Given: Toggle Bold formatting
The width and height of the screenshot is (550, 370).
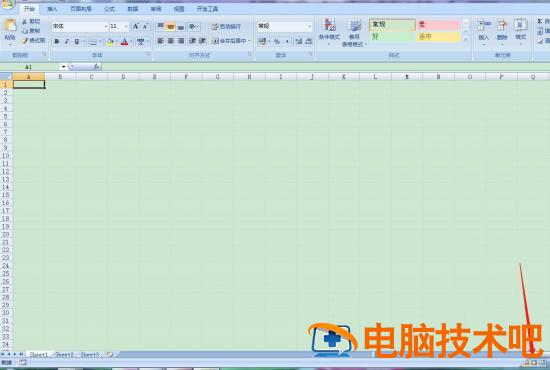Looking at the screenshot, I should pos(56,41).
